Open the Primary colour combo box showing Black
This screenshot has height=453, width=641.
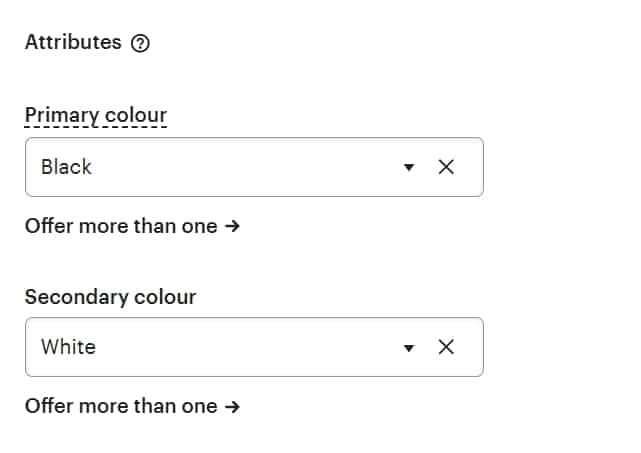click(254, 167)
